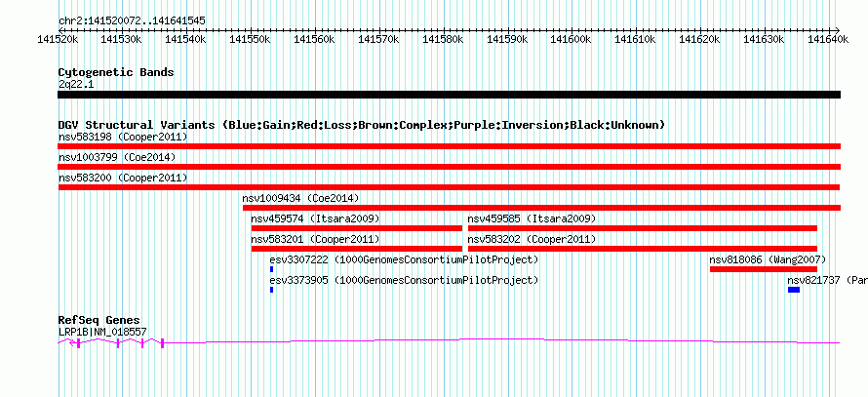The width and height of the screenshot is (868, 397).
Task: Click the nsv583200 (Cooper2011) label
Action: (x=123, y=178)
